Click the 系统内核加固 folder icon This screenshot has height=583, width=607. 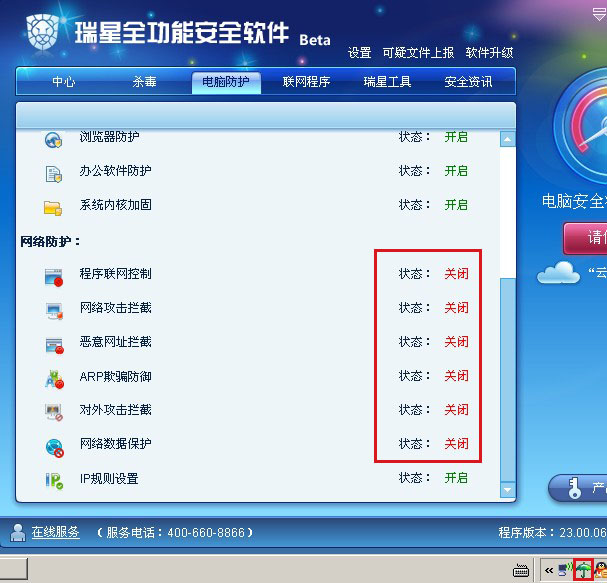pyautogui.click(x=53, y=208)
